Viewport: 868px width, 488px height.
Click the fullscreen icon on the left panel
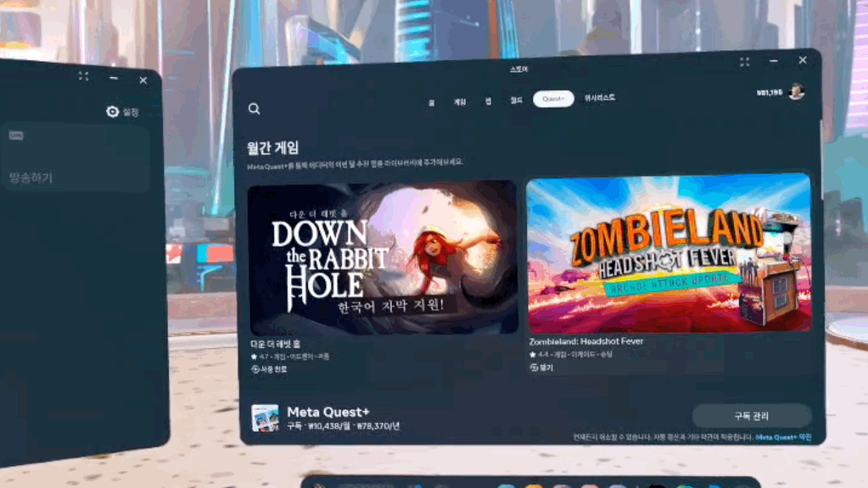83,77
